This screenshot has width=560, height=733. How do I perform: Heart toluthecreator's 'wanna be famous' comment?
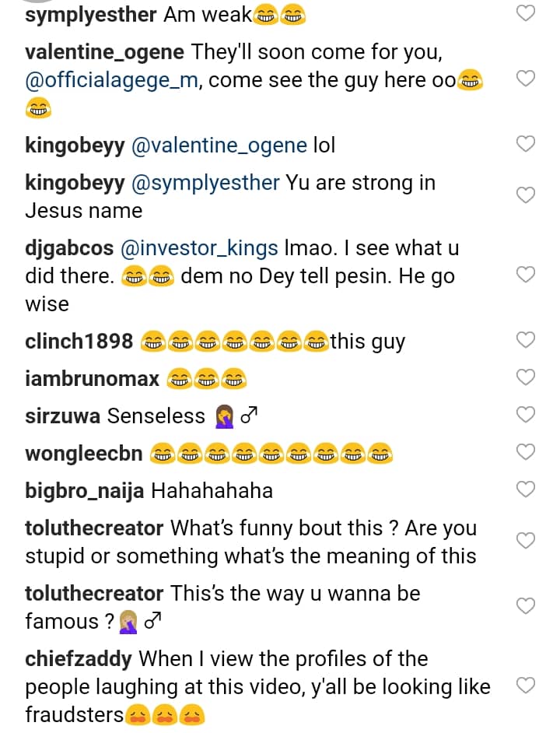pos(527,606)
